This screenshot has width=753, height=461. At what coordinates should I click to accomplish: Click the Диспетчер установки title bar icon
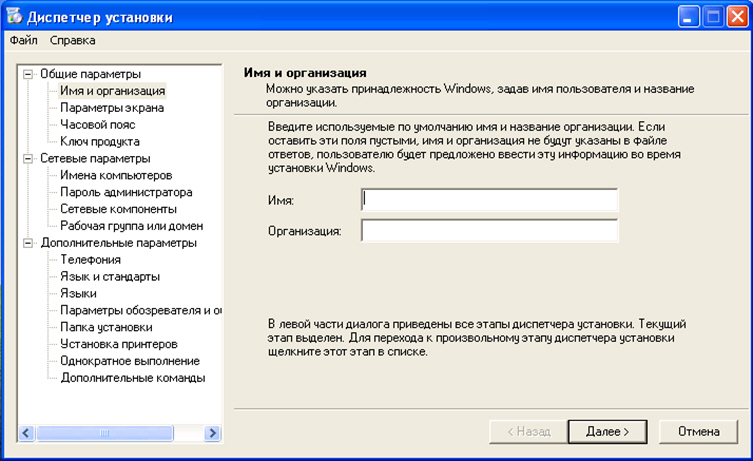coord(14,16)
